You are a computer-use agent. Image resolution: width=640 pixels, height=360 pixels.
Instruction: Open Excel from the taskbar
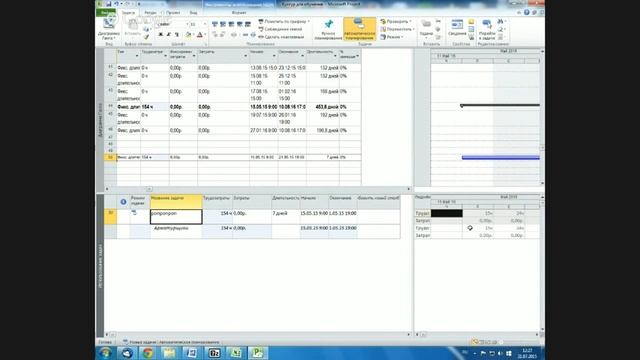click(x=235, y=353)
